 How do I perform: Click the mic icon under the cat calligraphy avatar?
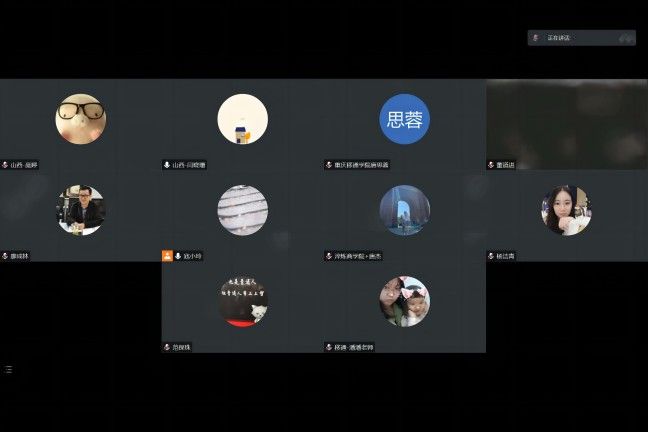167,347
